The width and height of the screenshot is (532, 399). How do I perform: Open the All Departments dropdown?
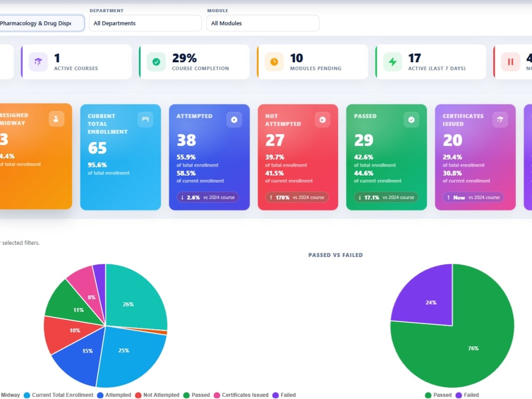coord(145,23)
